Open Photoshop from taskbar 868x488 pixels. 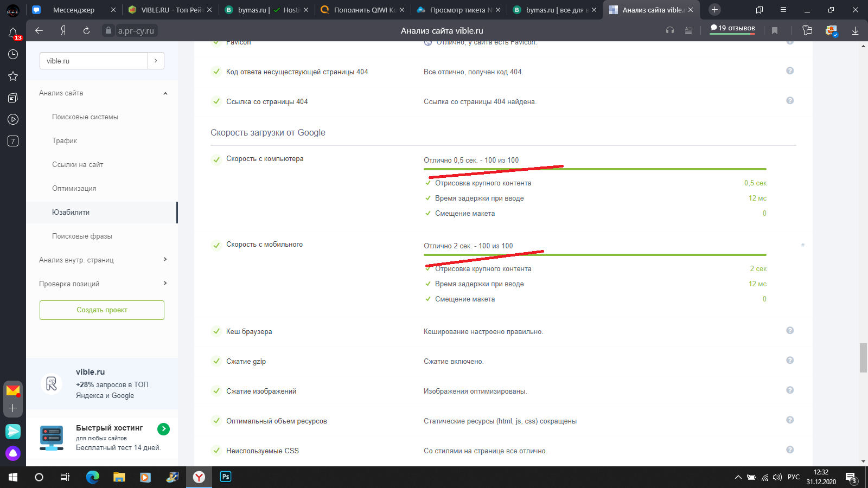(x=226, y=477)
